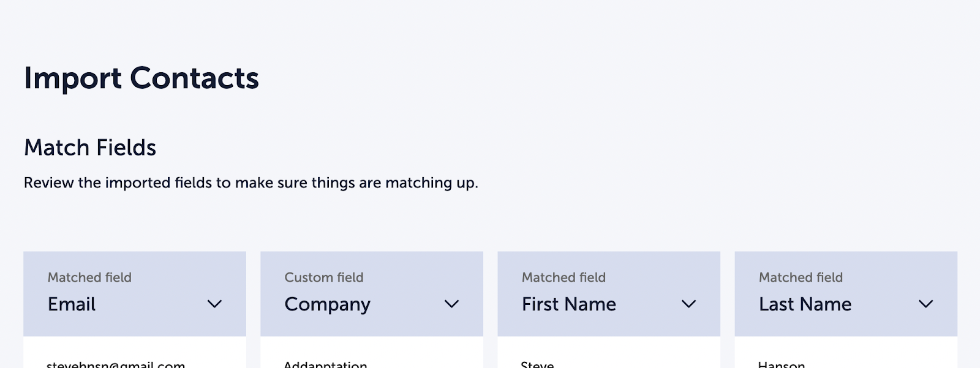Click the chevron arrow beside Last Name
Image resolution: width=980 pixels, height=368 pixels.
tap(925, 304)
